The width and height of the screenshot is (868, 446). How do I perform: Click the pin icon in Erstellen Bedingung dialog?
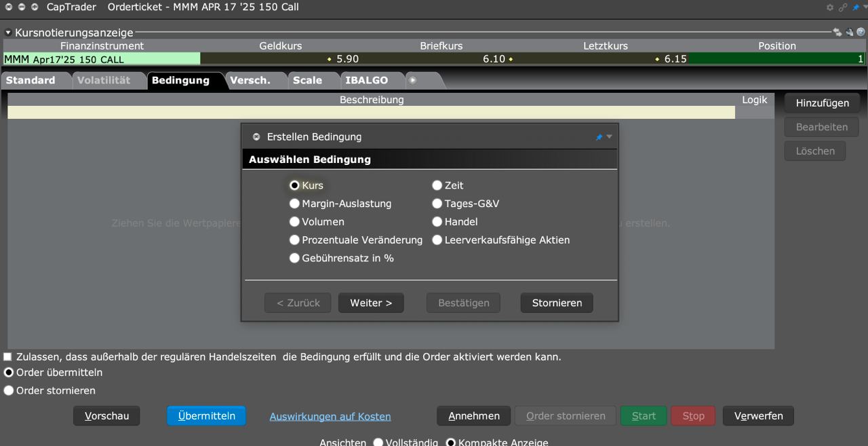[x=599, y=137]
